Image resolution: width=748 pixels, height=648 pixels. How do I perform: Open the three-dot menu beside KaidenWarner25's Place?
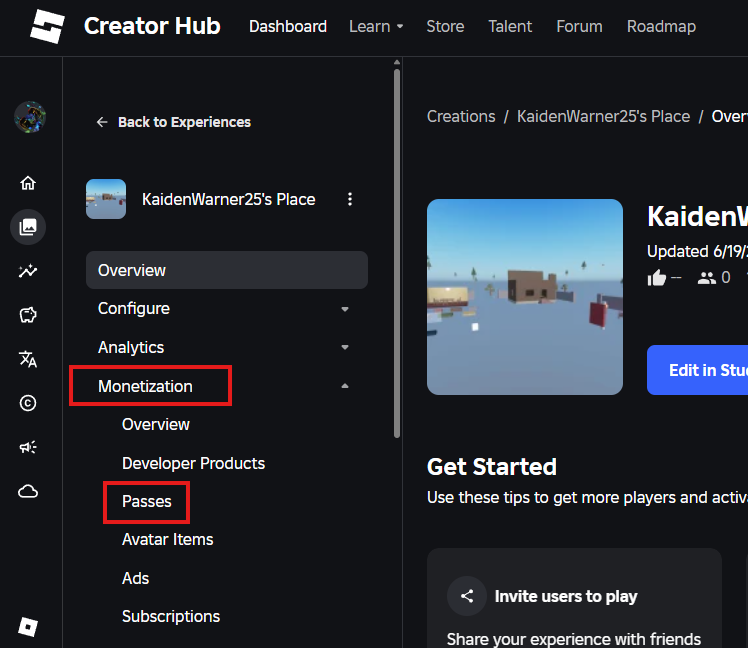(350, 199)
